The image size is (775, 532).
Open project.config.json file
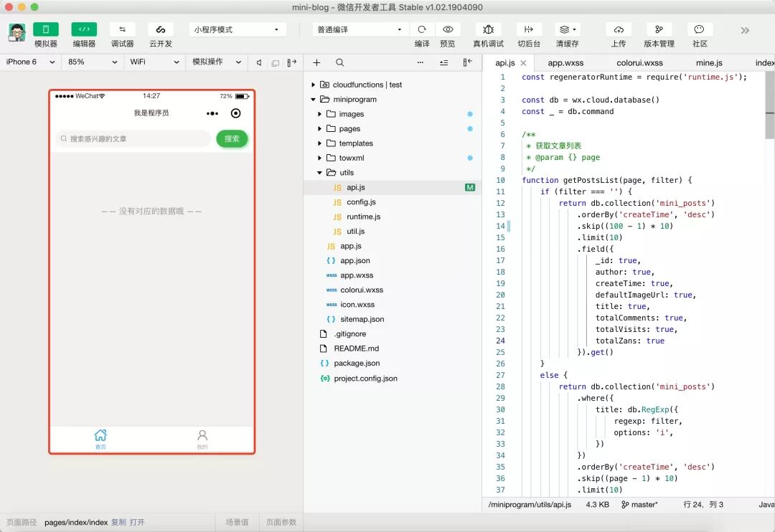coord(393,379)
